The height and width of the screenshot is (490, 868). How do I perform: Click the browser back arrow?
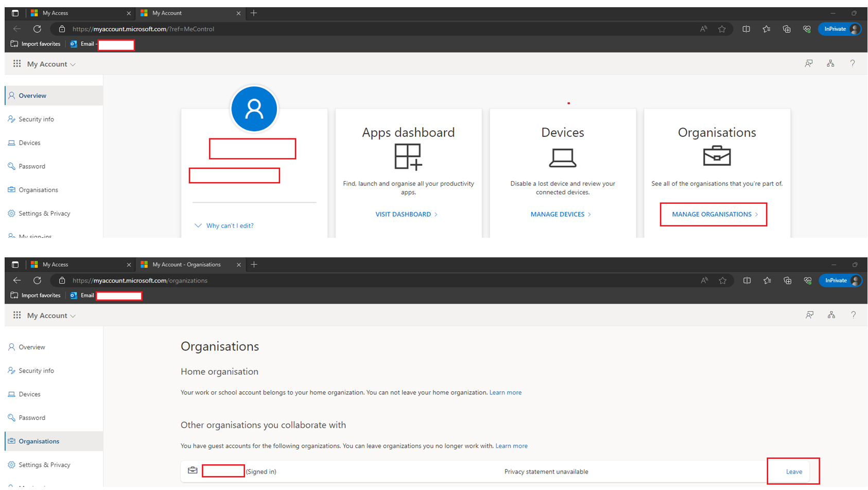17,29
